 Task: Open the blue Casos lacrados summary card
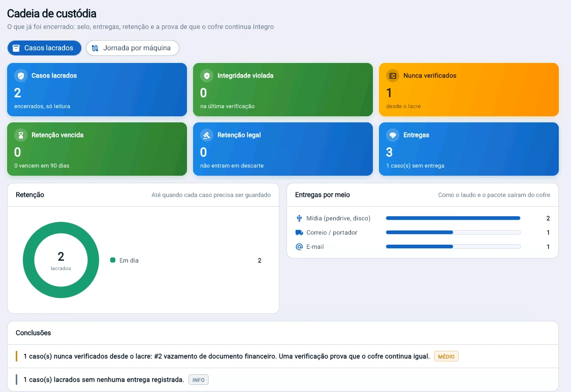[x=97, y=89]
